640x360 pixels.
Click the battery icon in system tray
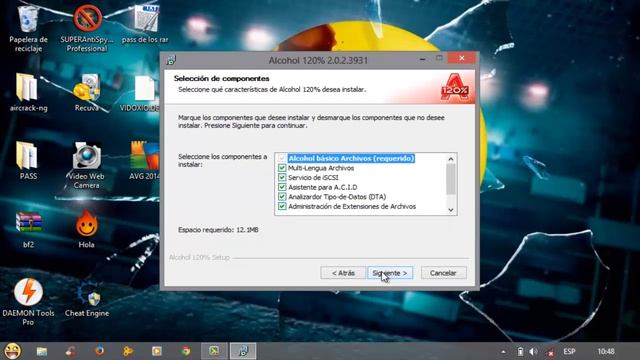(520, 351)
